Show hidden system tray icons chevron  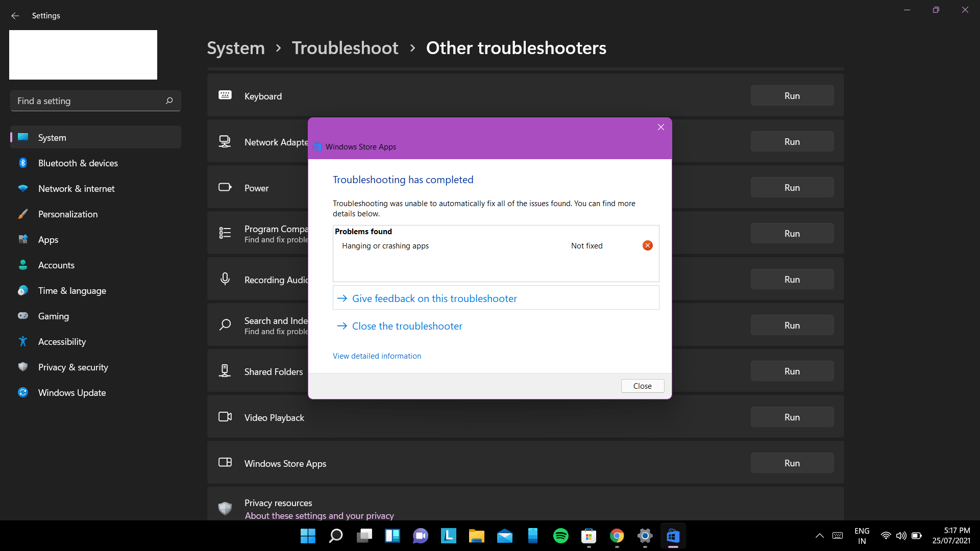point(819,536)
